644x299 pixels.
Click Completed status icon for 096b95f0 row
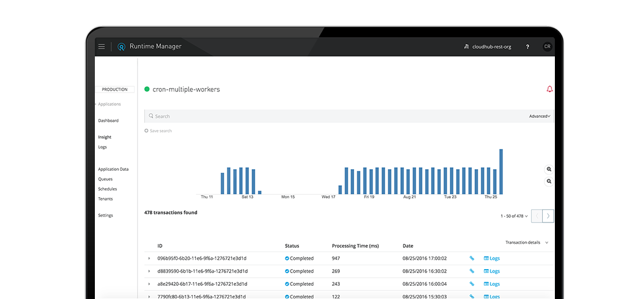[287, 259]
